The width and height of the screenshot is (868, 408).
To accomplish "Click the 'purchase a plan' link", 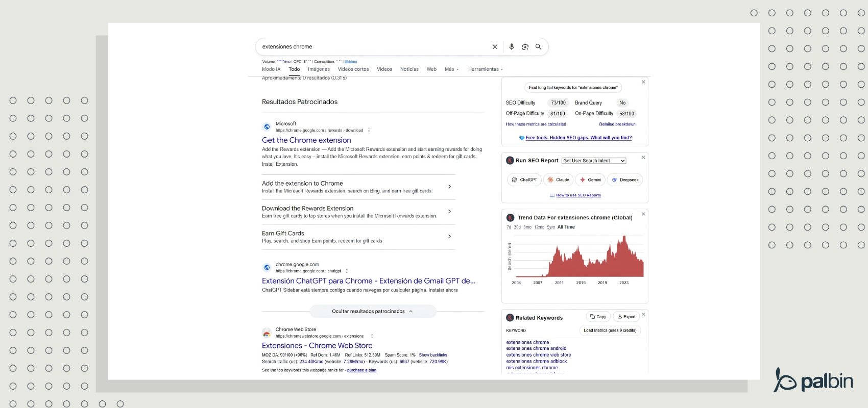I will tap(361, 370).
